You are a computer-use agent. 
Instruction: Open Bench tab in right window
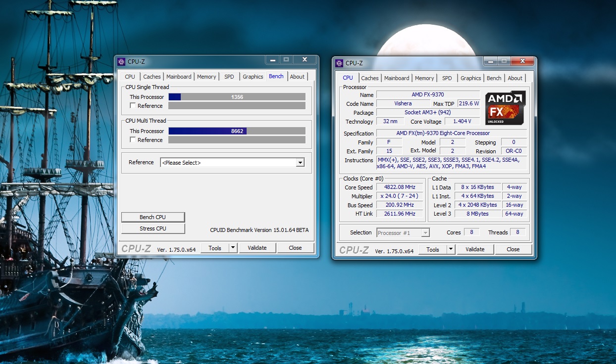coord(494,78)
